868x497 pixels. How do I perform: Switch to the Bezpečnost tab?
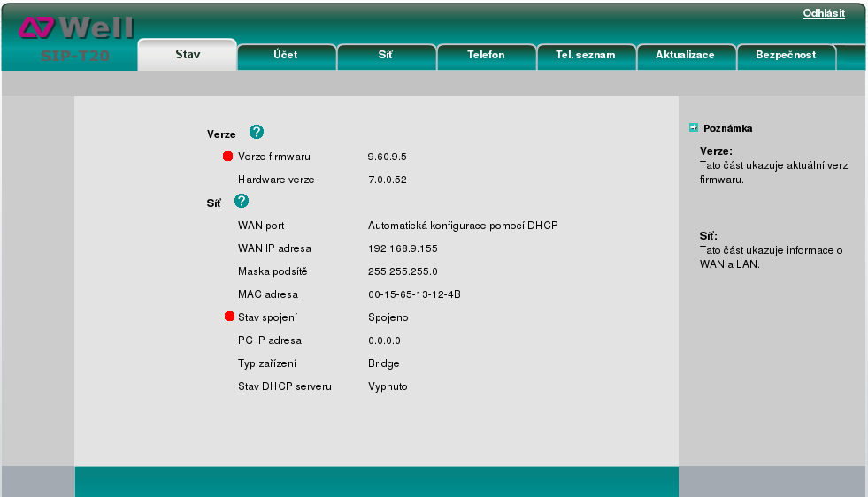(x=784, y=55)
